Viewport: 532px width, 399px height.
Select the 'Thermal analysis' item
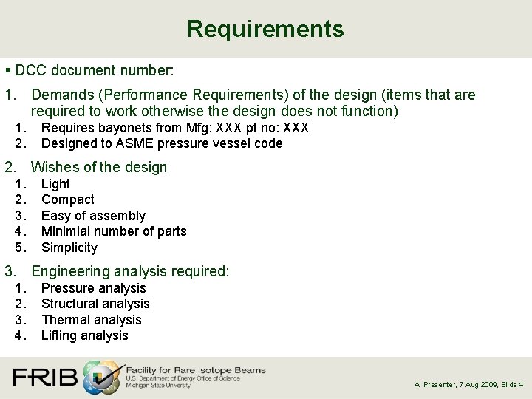click(92, 320)
